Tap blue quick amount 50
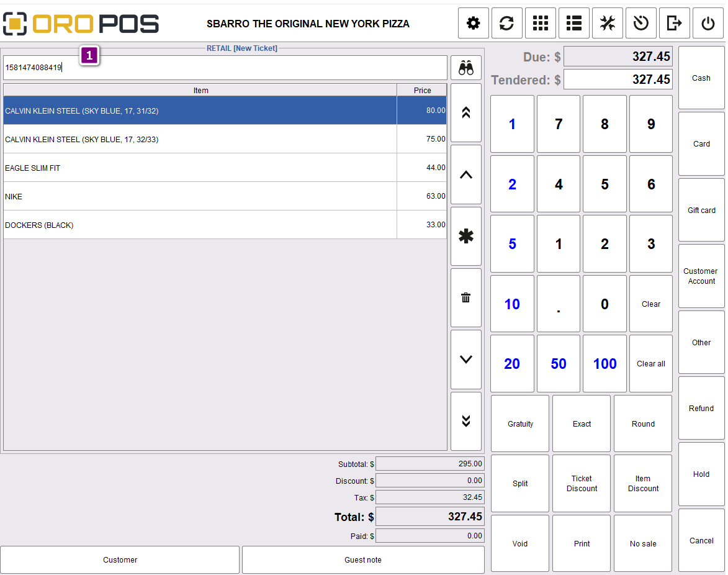 coord(559,364)
